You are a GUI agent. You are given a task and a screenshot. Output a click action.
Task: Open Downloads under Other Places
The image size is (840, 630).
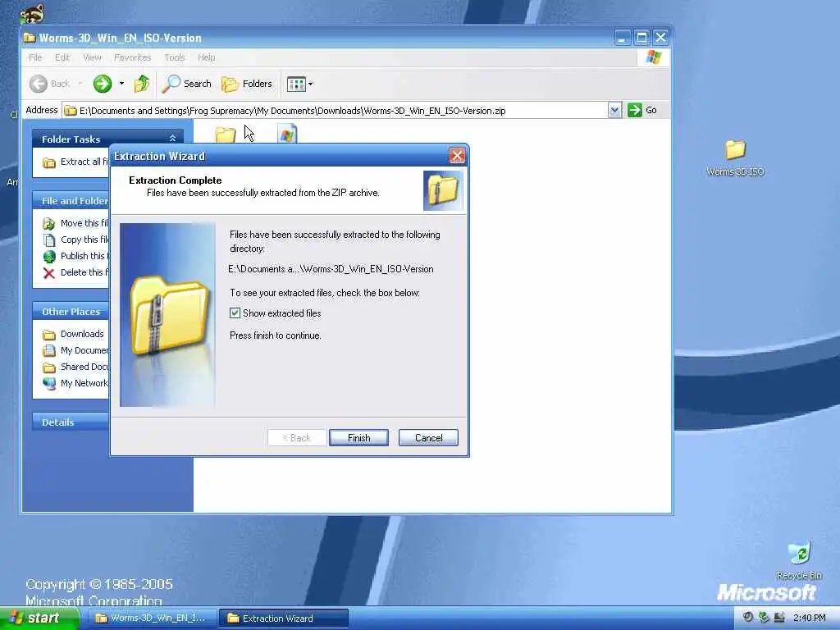pyautogui.click(x=82, y=335)
